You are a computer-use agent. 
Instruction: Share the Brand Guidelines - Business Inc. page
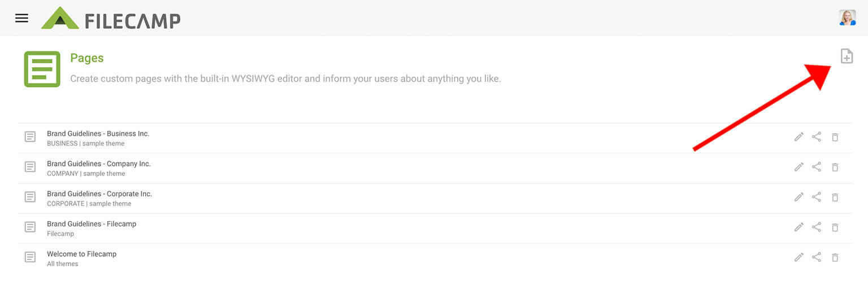pos(817,137)
